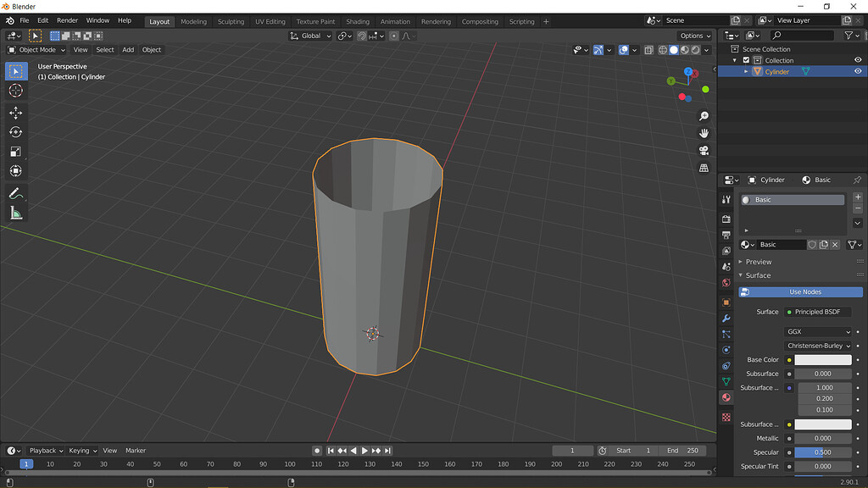
Task: Open the Base Color swatch
Action: click(x=822, y=359)
